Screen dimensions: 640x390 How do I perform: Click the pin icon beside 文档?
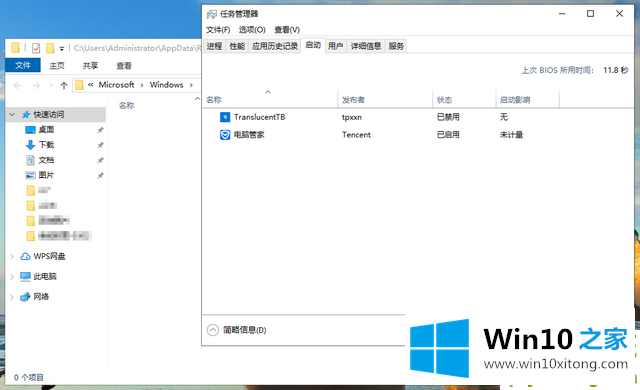(100, 160)
